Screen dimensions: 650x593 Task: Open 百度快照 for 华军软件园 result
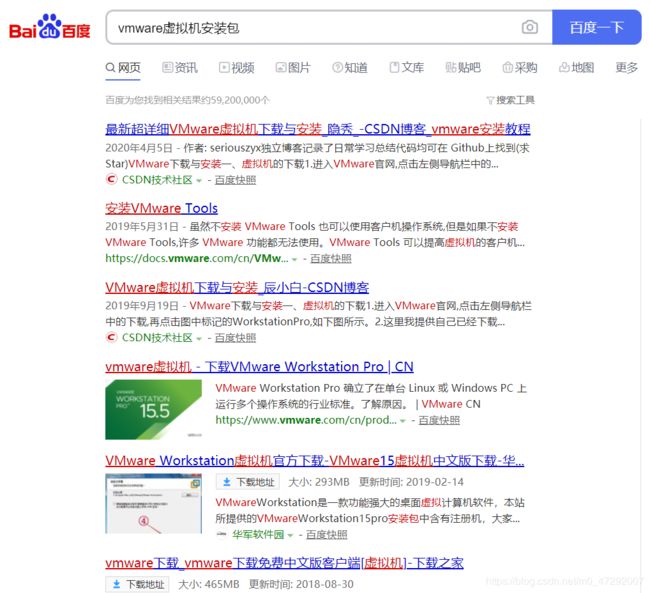(x=327, y=535)
